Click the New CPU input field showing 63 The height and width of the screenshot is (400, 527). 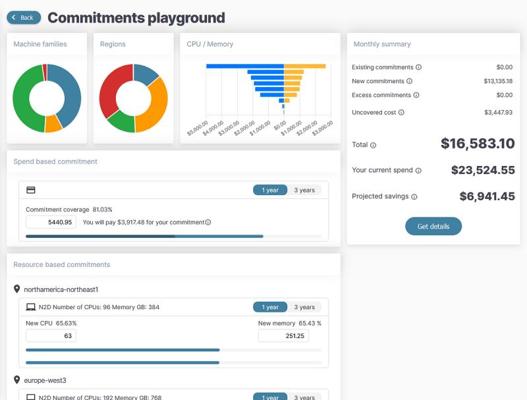point(51,336)
